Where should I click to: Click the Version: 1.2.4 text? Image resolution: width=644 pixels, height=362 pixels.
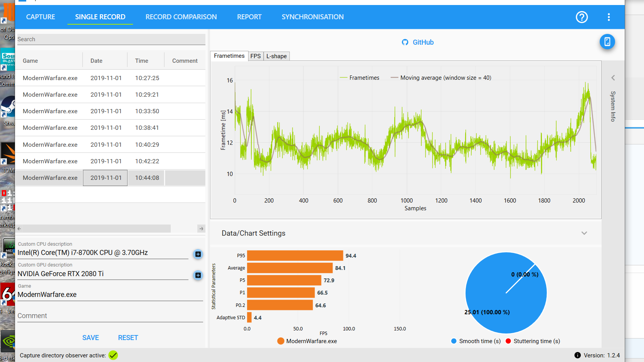602,355
